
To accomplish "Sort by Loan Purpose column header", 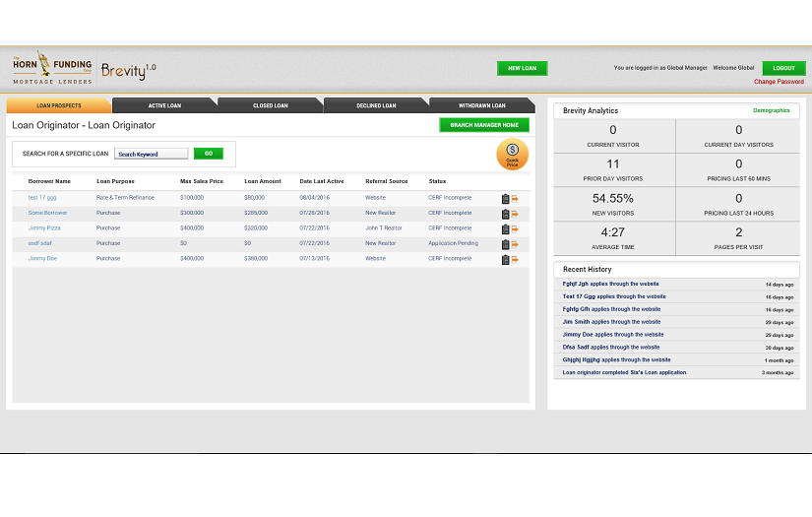I will pos(115,181).
